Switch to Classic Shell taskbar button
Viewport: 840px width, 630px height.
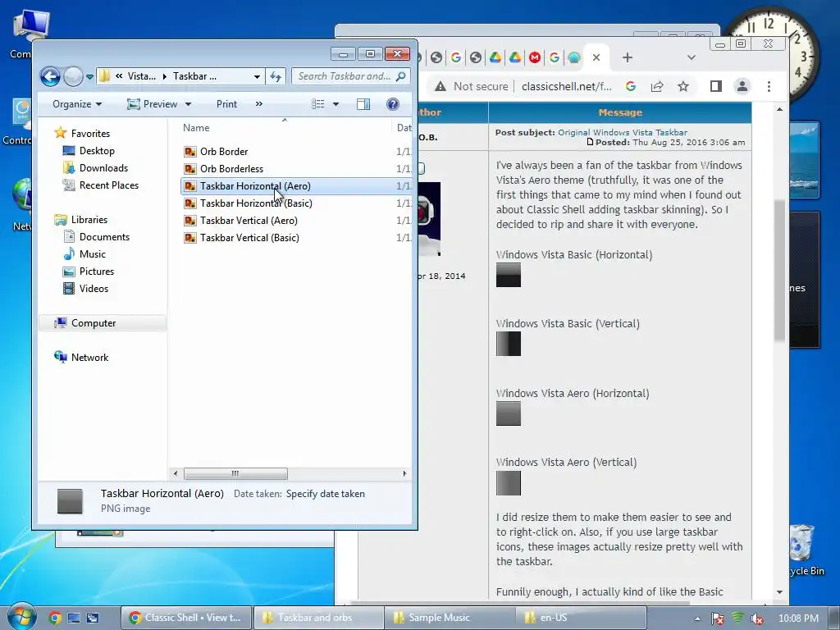(x=186, y=618)
